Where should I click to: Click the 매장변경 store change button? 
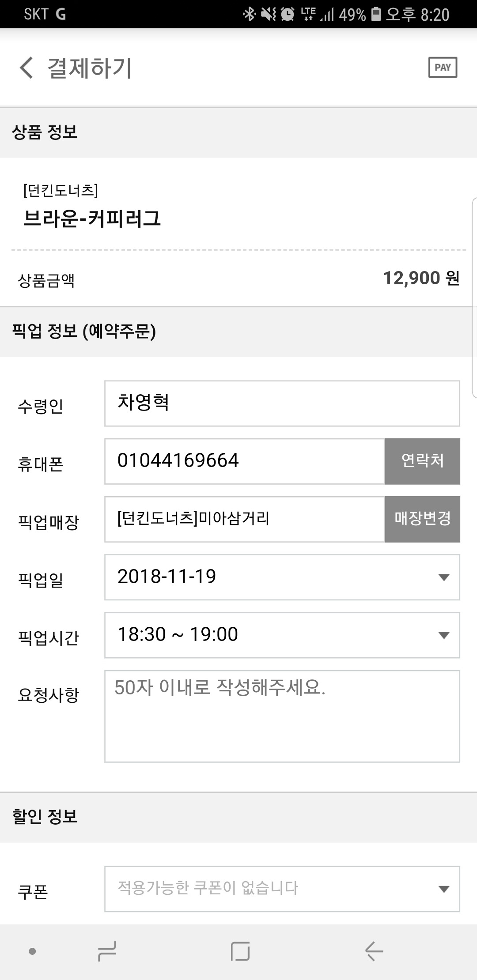(422, 519)
